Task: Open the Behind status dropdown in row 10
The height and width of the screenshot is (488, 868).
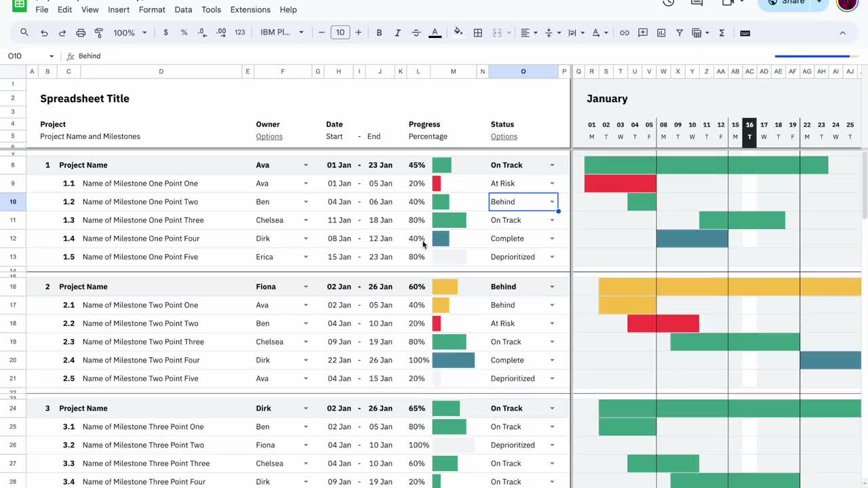Action: pos(551,201)
